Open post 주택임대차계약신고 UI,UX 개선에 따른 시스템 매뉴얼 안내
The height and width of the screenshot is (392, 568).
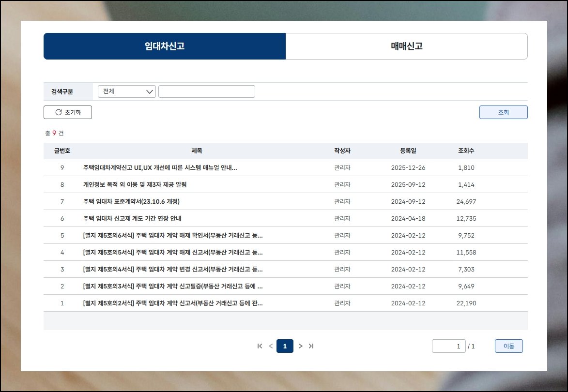(160, 167)
